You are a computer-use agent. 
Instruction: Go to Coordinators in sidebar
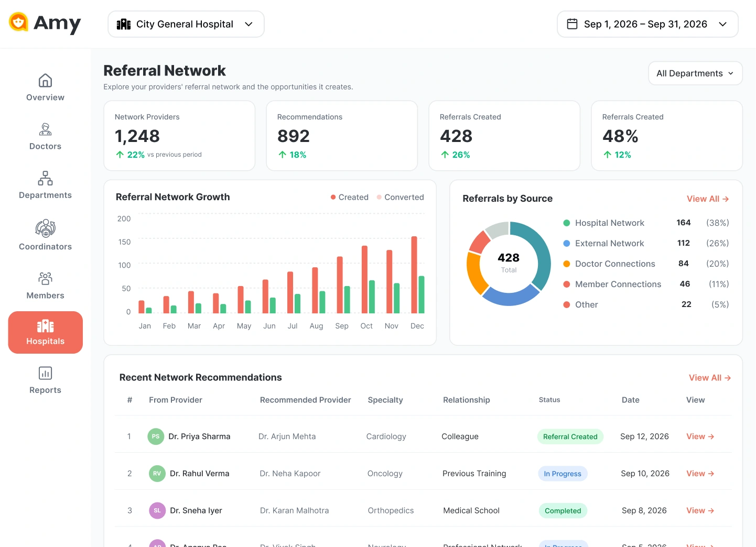(x=45, y=236)
